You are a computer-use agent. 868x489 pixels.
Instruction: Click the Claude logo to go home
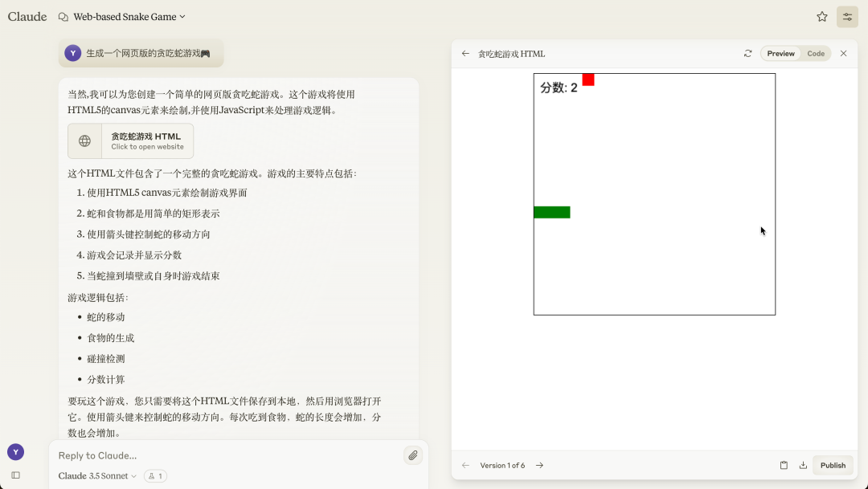(27, 16)
